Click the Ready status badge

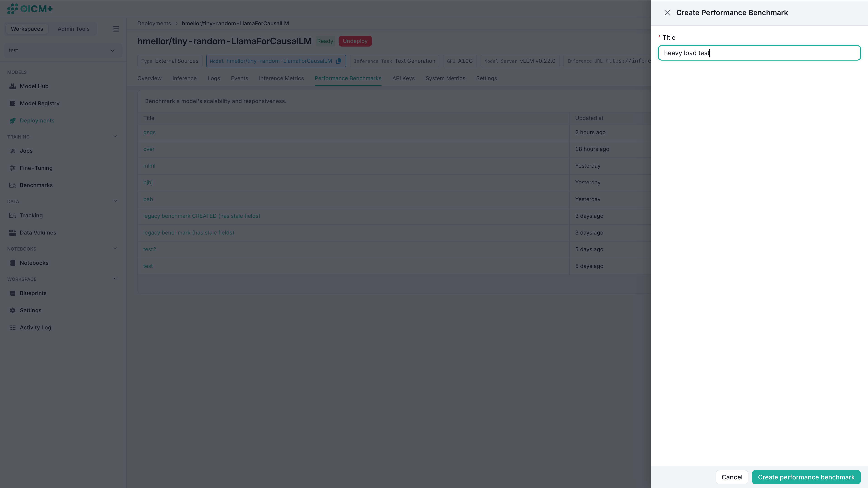325,41
